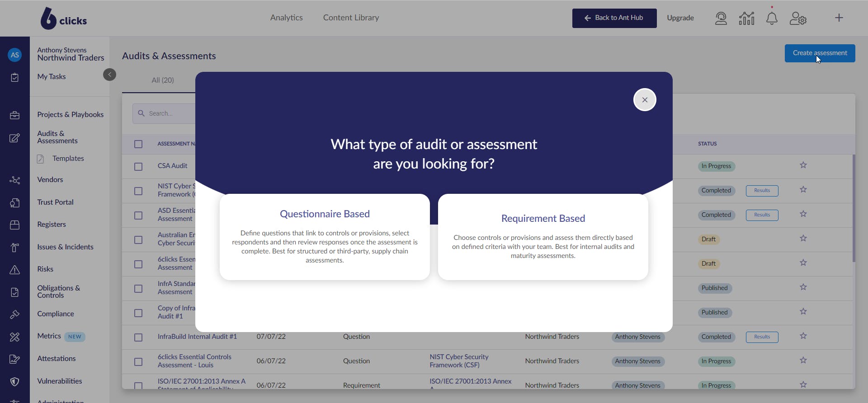Select the All (20) tab
The width and height of the screenshot is (868, 403).
coord(163,80)
